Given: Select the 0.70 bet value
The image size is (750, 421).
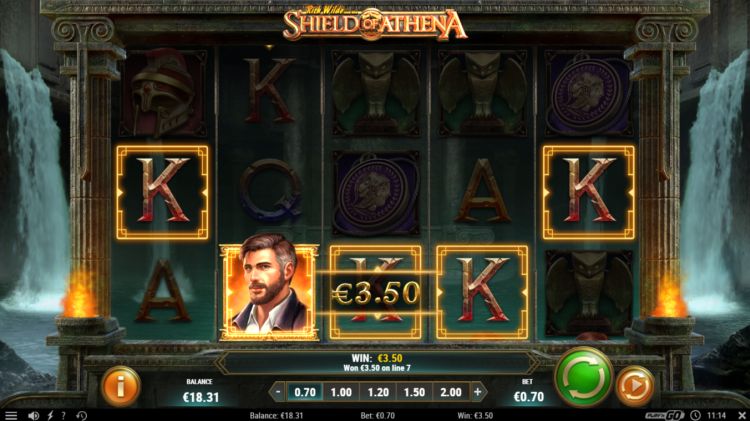Looking at the screenshot, I should [305, 392].
